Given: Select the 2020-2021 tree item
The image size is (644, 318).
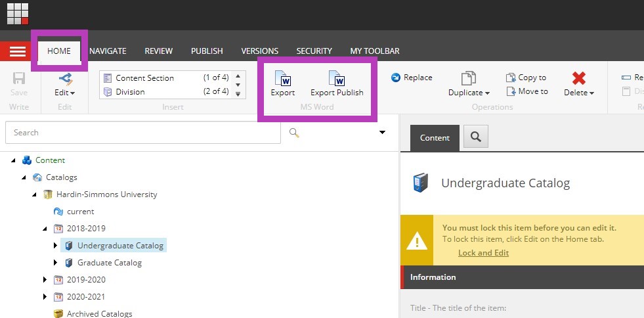Looking at the screenshot, I should [86, 296].
